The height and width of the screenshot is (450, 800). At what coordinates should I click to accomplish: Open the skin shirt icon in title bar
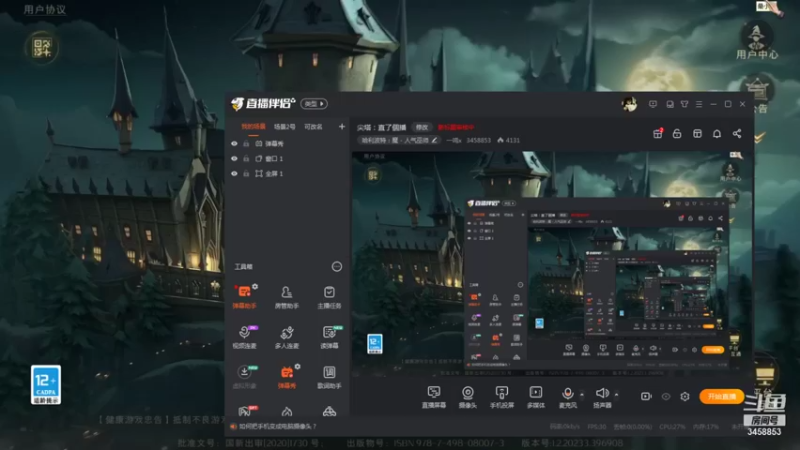click(x=684, y=104)
